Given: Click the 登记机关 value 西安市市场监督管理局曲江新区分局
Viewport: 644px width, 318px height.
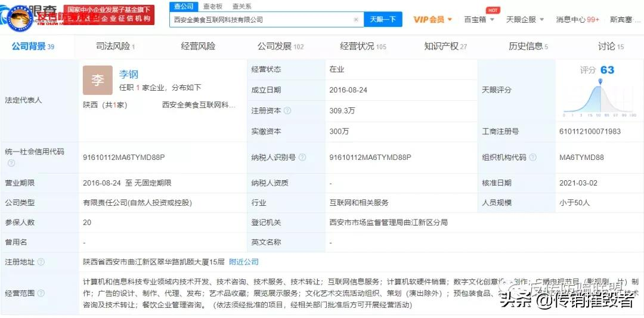Looking at the screenshot, I should (389, 223).
